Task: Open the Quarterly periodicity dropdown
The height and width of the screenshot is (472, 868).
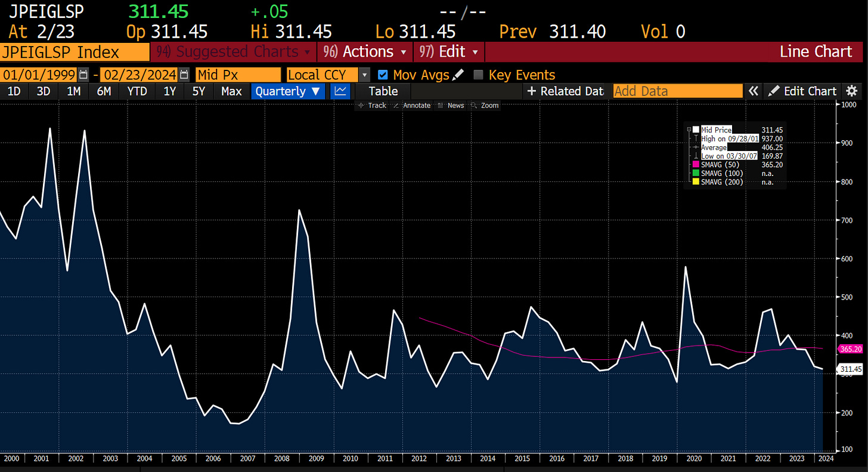Action: (288, 91)
